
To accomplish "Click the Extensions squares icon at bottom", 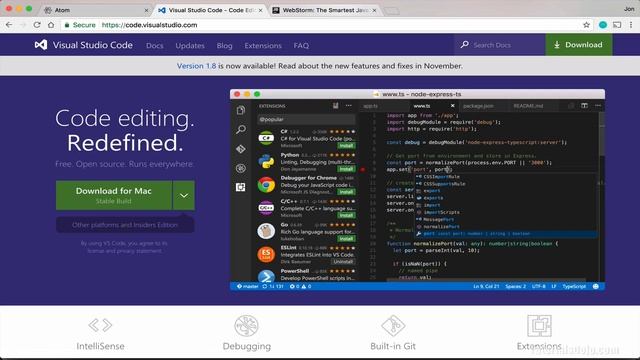I will [x=539, y=326].
